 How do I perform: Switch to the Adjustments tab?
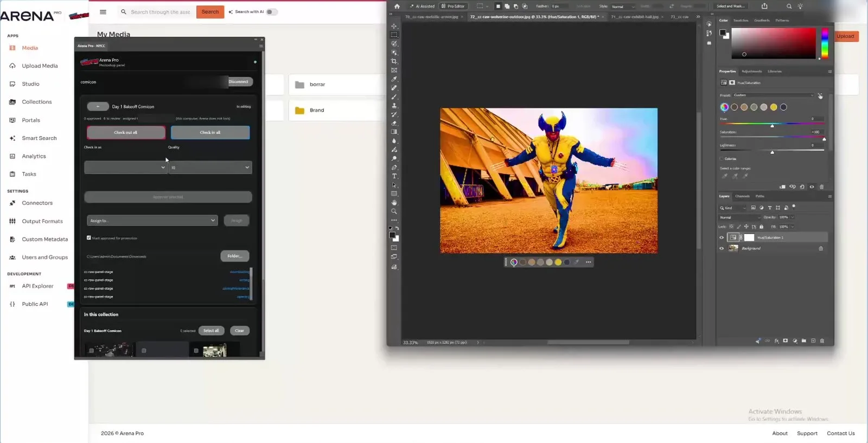pyautogui.click(x=751, y=71)
